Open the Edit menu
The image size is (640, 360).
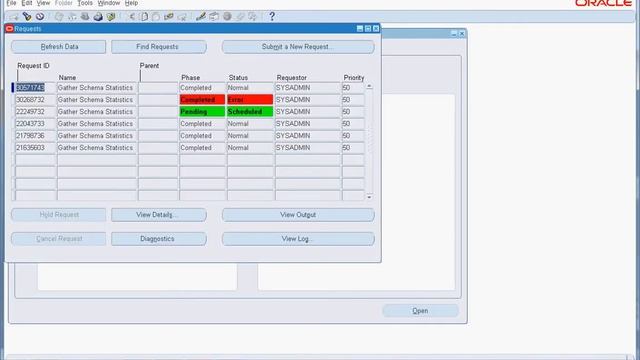coord(27,3)
